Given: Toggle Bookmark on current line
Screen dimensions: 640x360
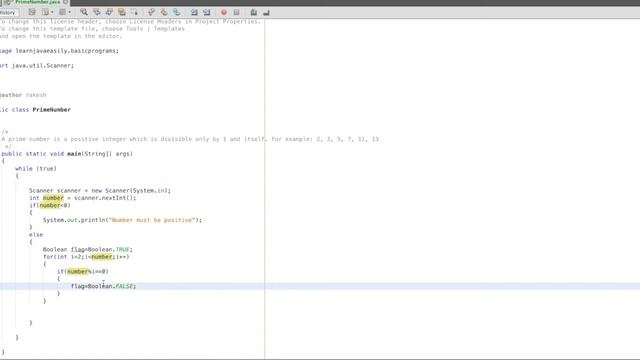Looking at the screenshot, I should tap(176, 12).
